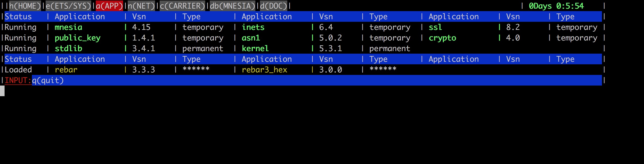This screenshot has height=164, width=644.
Task: Select the kernel application entry
Action: click(255, 48)
